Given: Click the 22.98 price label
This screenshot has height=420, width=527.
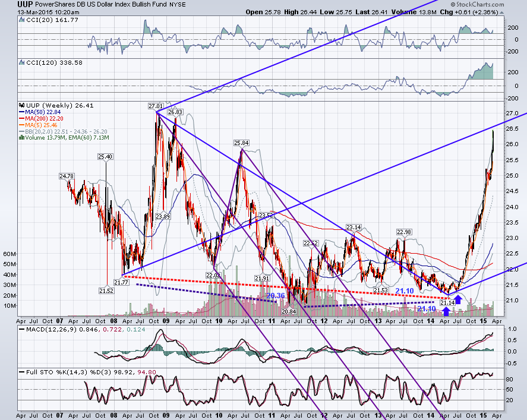Looking at the screenshot, I should pos(404,232).
